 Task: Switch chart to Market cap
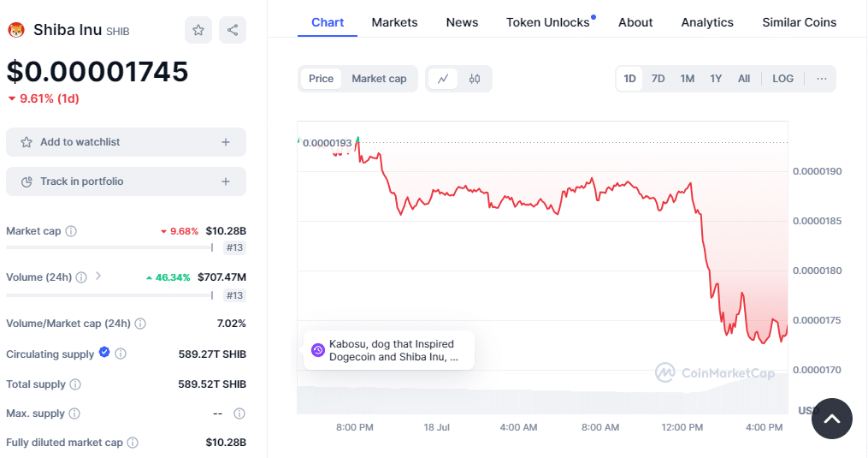(379, 79)
